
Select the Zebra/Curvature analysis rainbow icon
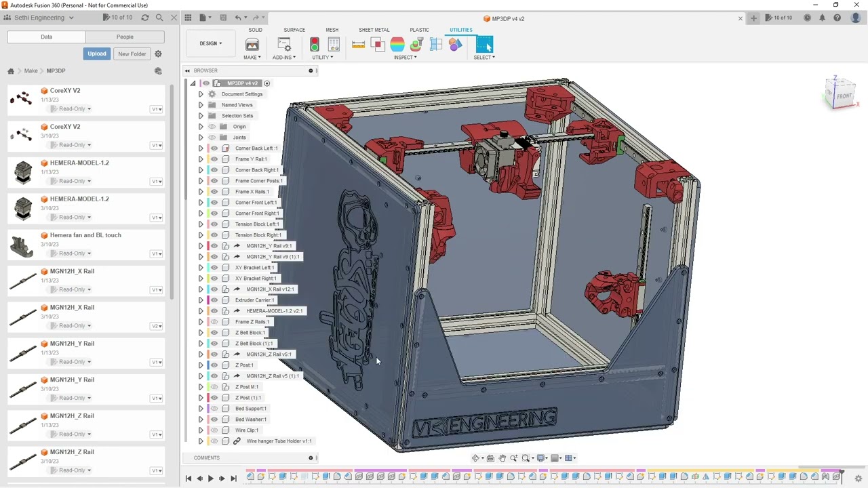coord(397,45)
